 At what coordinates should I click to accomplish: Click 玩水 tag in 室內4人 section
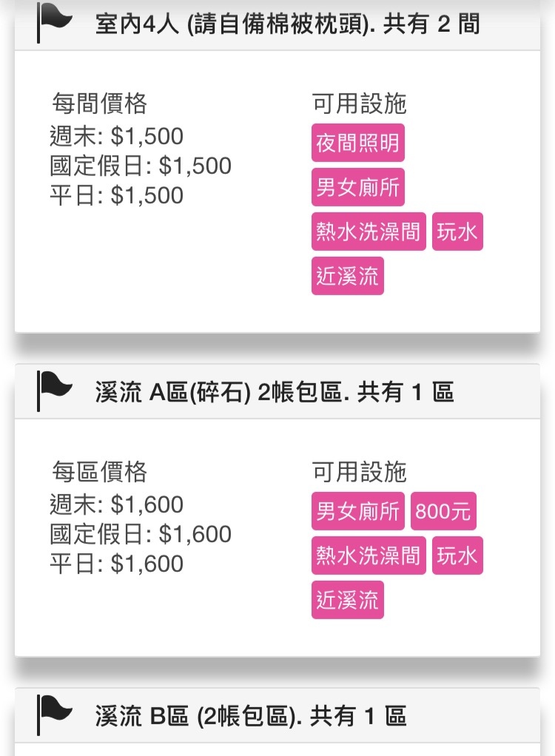[x=457, y=232]
